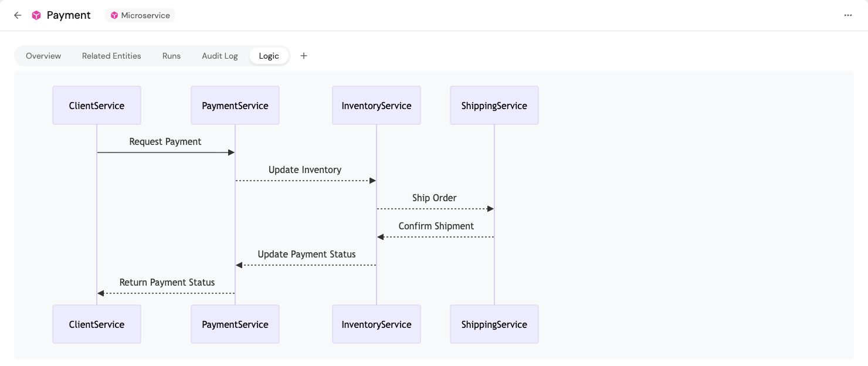The image size is (868, 366).
Task: Click the top PaymentService box
Action: tap(235, 106)
